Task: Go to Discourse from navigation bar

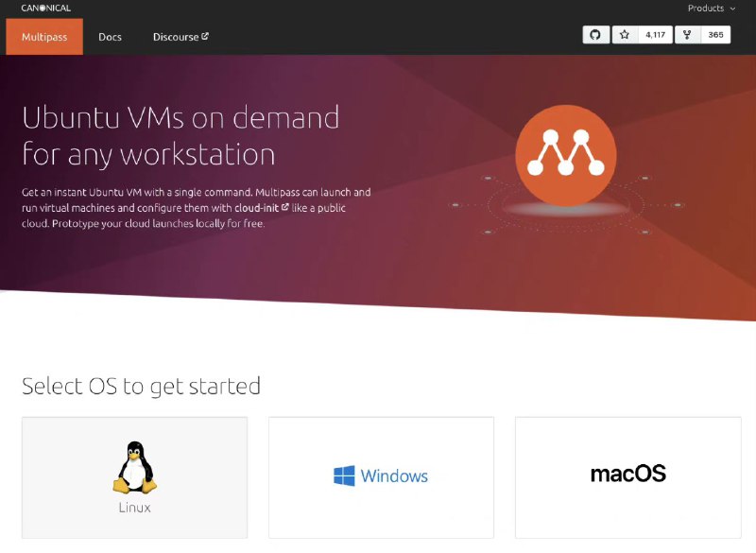Action: coord(176,37)
